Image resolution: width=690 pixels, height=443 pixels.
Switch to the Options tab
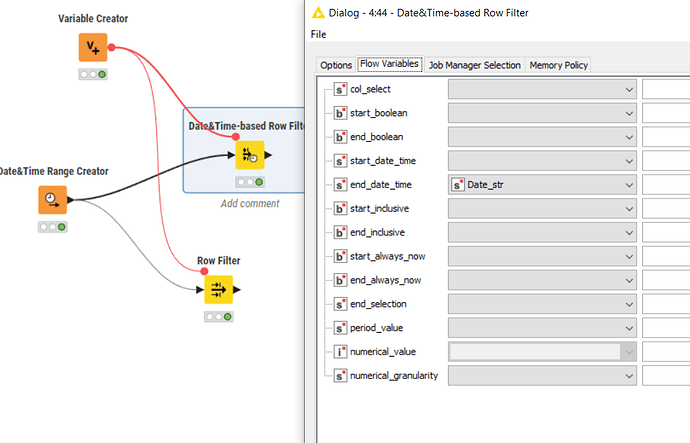click(336, 65)
